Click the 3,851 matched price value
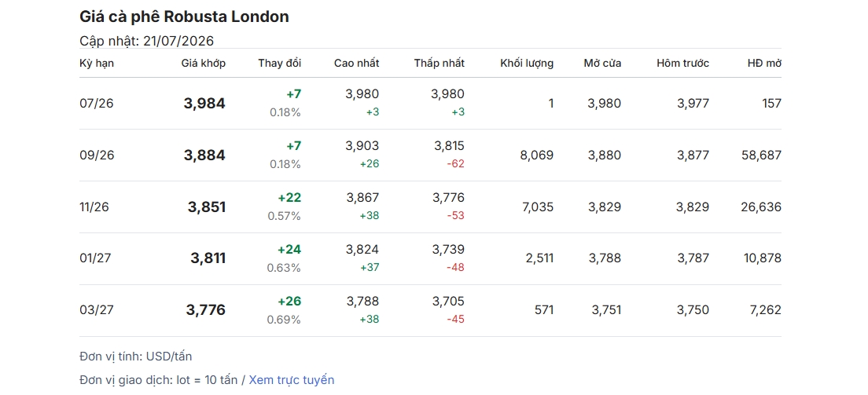The height and width of the screenshot is (395, 868). [207, 207]
